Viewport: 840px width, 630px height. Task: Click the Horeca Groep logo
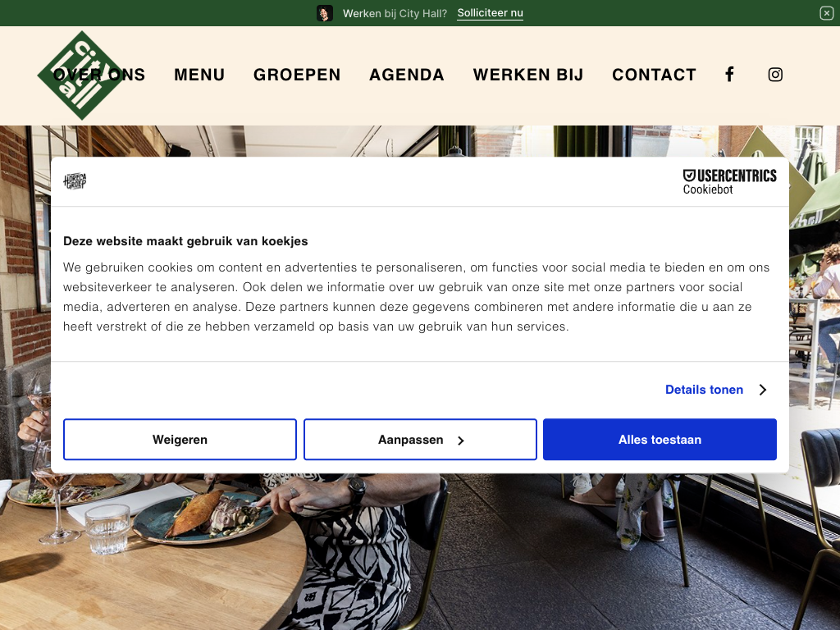pos(75,181)
